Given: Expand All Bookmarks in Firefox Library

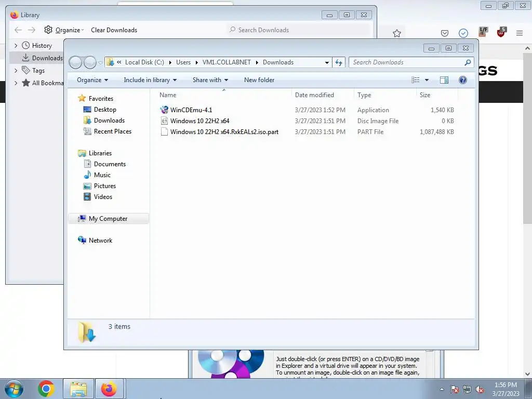Looking at the screenshot, I should point(16,83).
